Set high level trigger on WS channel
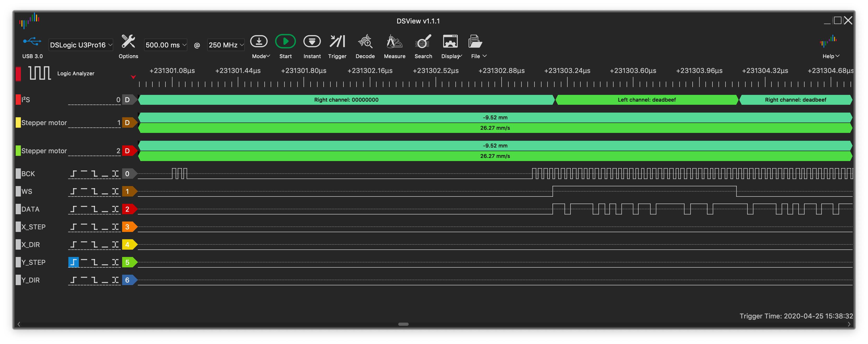Image resolution: width=868 pixels, height=344 pixels. click(x=84, y=191)
